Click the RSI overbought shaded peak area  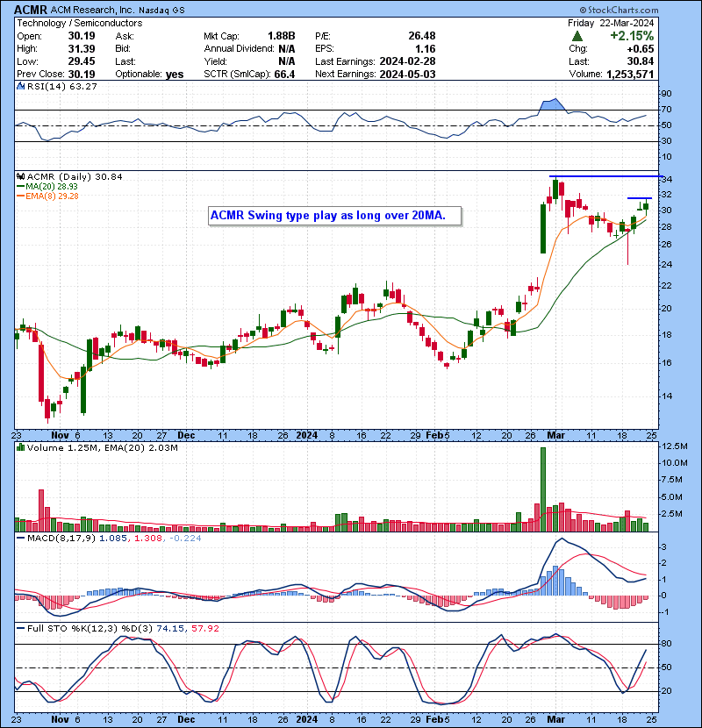tap(553, 105)
